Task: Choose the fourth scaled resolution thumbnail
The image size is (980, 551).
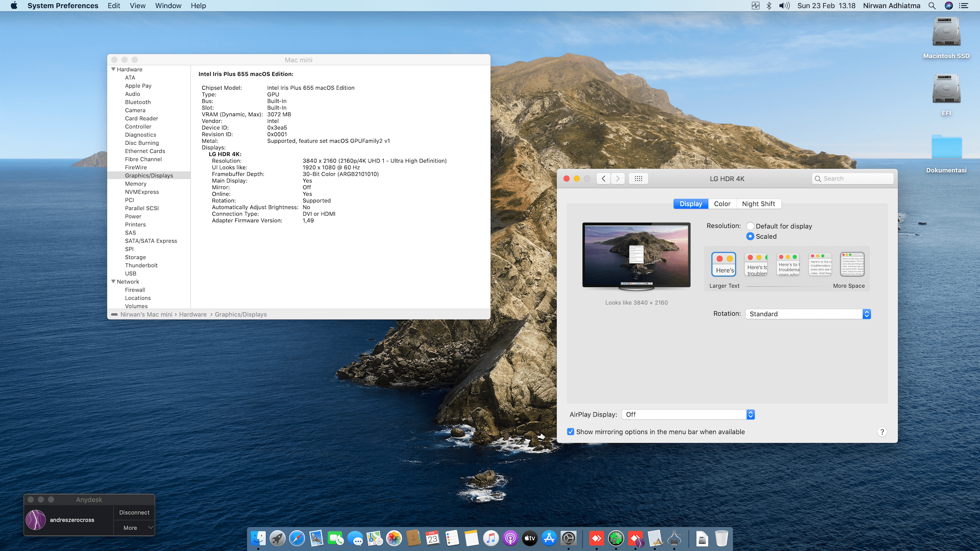Action: click(820, 264)
